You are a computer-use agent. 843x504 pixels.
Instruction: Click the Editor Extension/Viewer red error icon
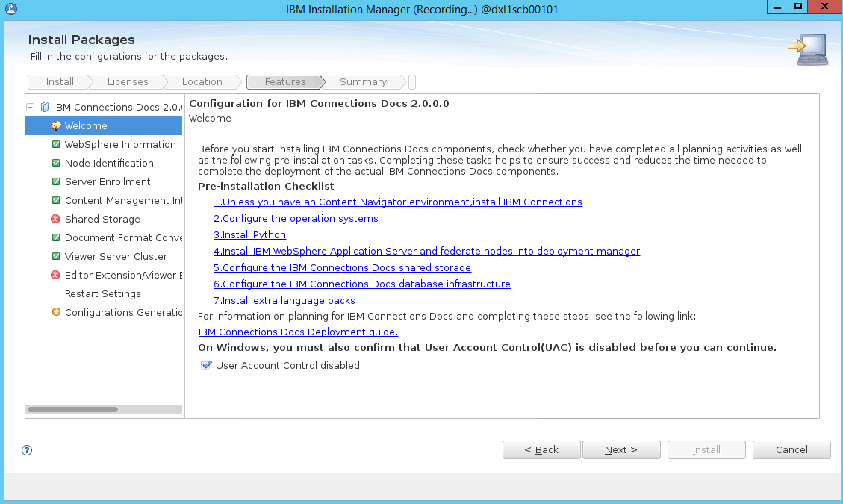pyautogui.click(x=55, y=275)
